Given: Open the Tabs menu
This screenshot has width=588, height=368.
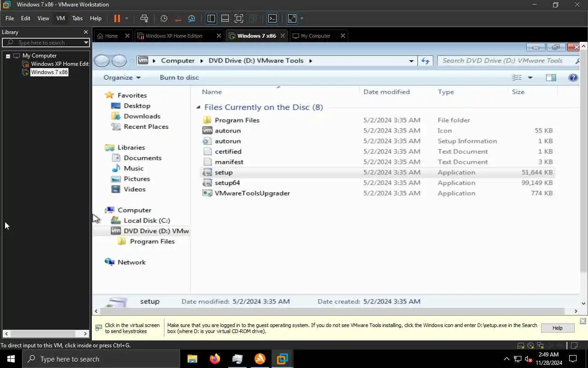Looking at the screenshot, I should tap(78, 18).
